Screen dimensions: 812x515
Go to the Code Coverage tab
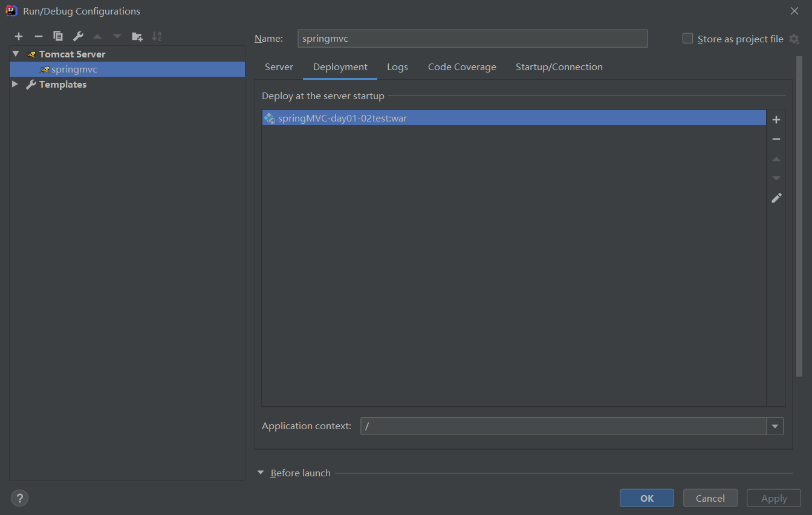[462, 67]
